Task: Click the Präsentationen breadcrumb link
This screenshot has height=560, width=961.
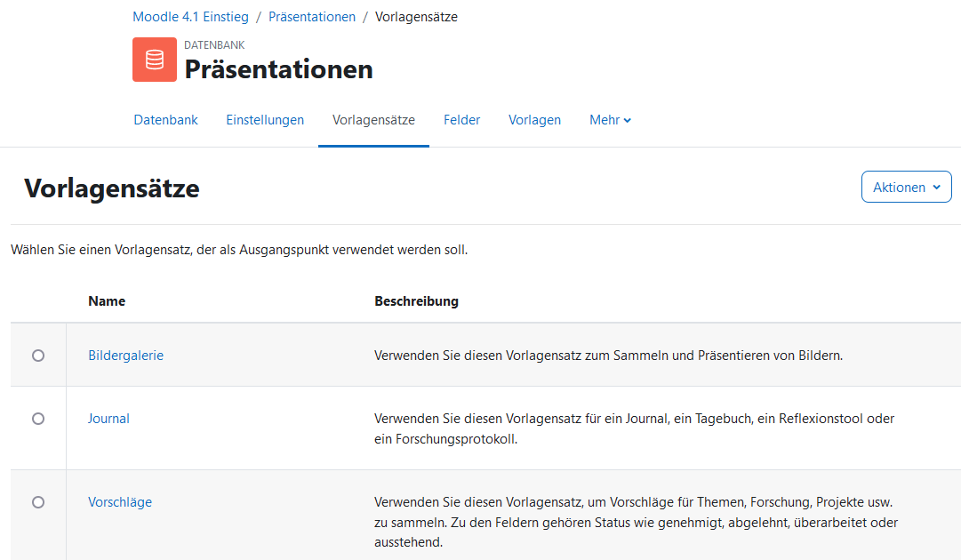Action: [312, 17]
